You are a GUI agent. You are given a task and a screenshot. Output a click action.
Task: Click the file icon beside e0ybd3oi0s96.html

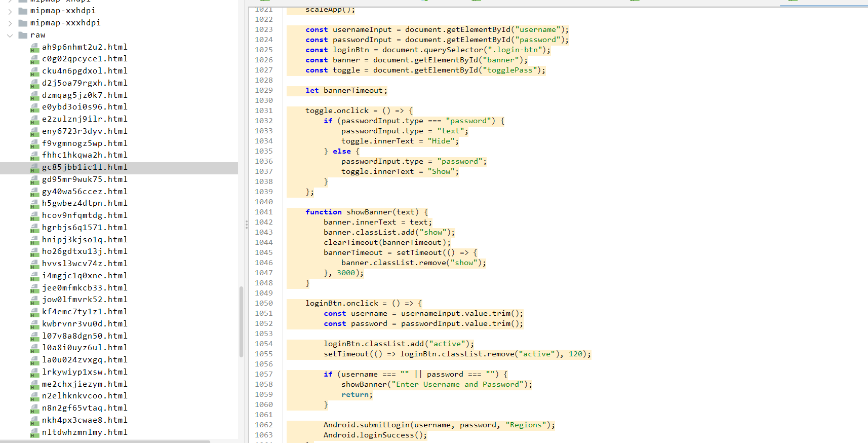pyautogui.click(x=34, y=108)
